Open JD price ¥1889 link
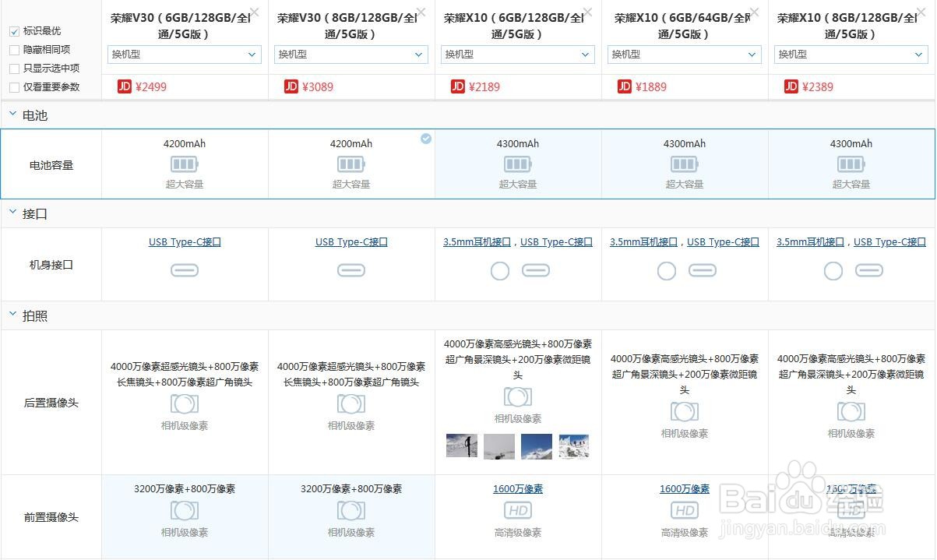The width and height of the screenshot is (937, 560). [651, 87]
